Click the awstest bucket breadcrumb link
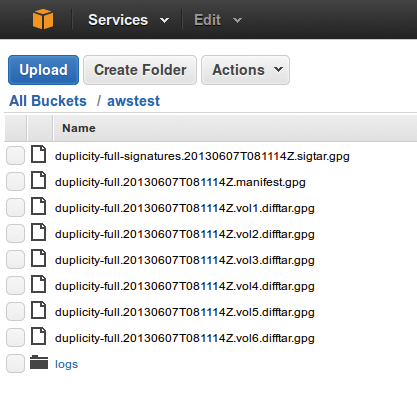The image size is (417, 394). click(133, 101)
